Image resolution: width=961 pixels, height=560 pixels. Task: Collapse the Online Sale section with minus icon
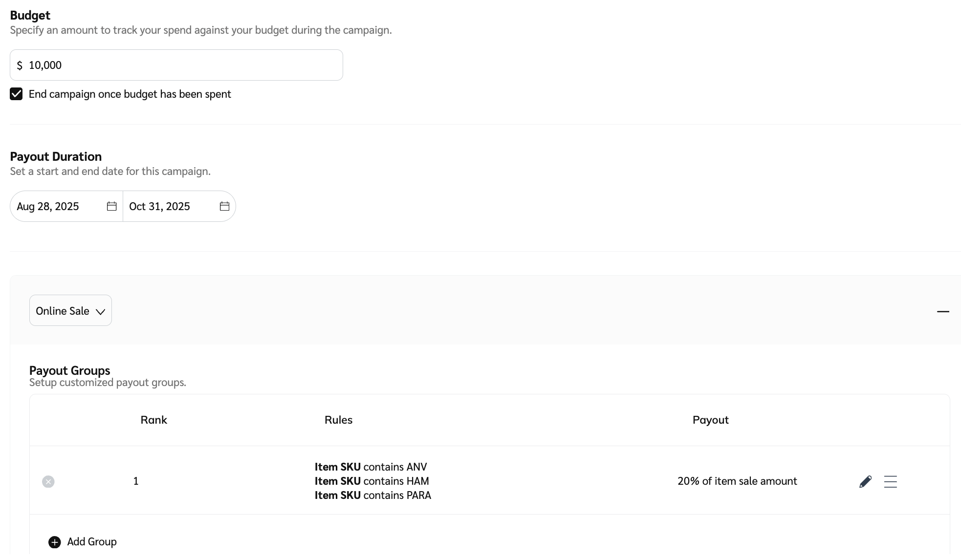[x=943, y=311]
